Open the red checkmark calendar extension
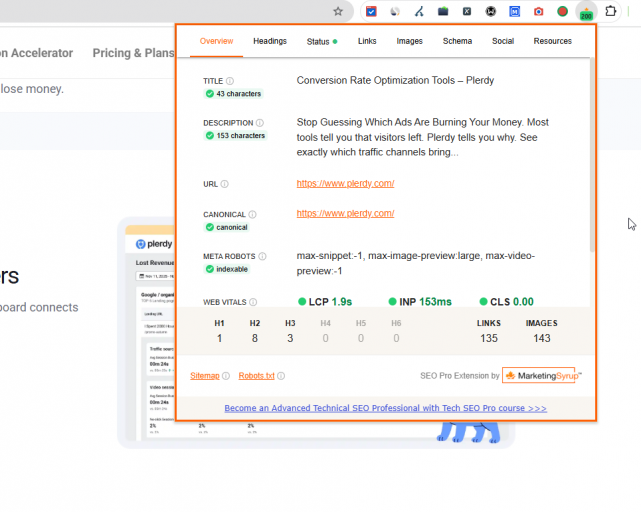Viewport: 641px width, 512px height. click(371, 11)
